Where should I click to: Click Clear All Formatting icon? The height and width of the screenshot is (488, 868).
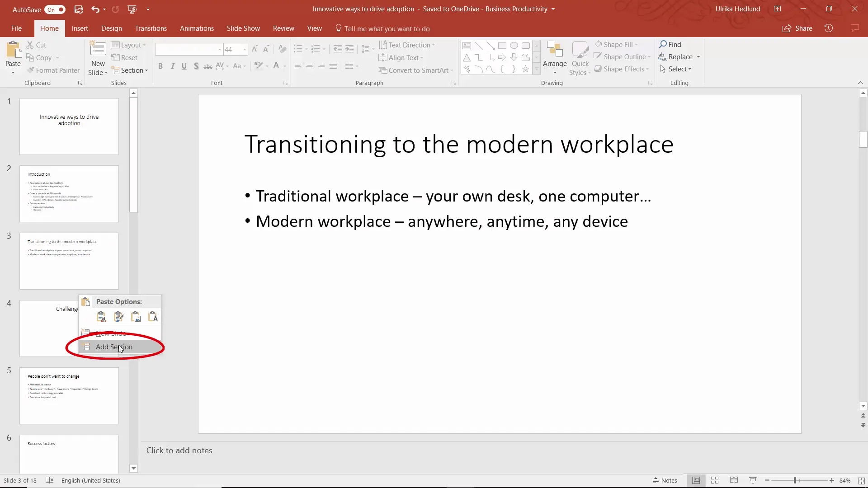tap(282, 49)
